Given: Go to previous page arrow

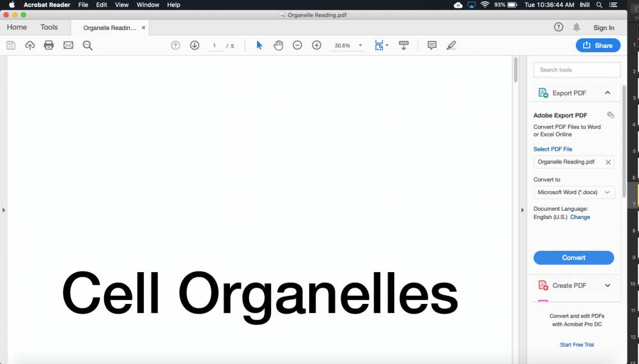Looking at the screenshot, I should (176, 45).
